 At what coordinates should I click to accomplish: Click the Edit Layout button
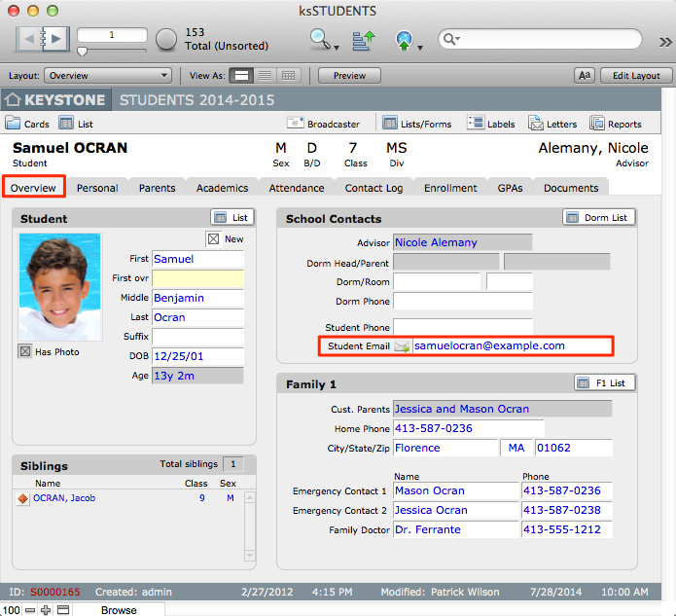630,76
